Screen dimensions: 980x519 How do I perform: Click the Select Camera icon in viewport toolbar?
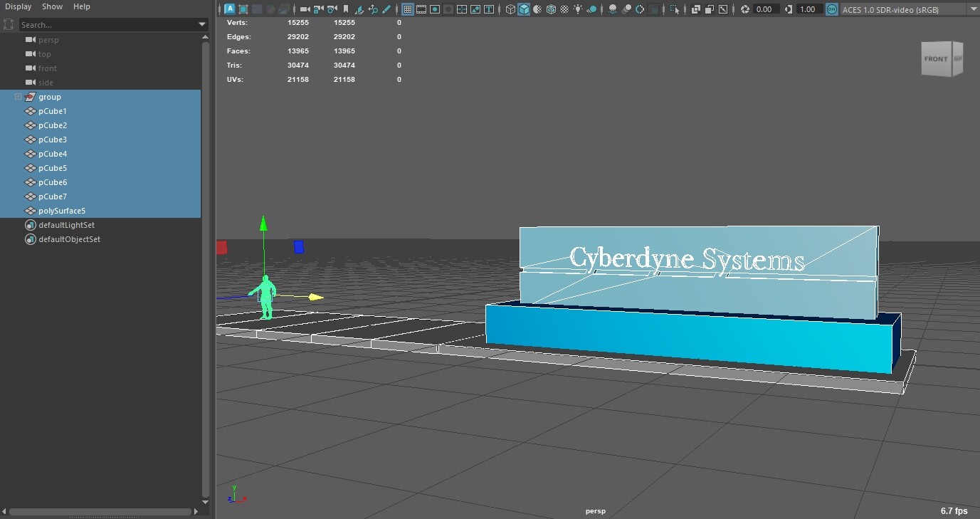[305, 9]
